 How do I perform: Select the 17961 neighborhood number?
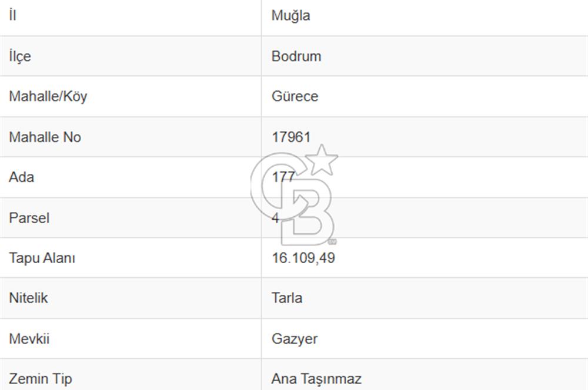coord(290,137)
